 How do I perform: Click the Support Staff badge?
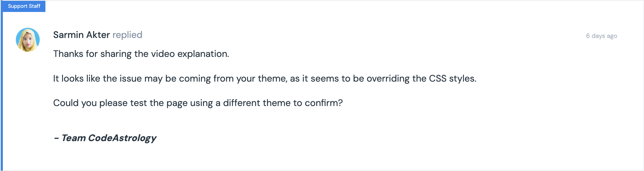tap(24, 6)
